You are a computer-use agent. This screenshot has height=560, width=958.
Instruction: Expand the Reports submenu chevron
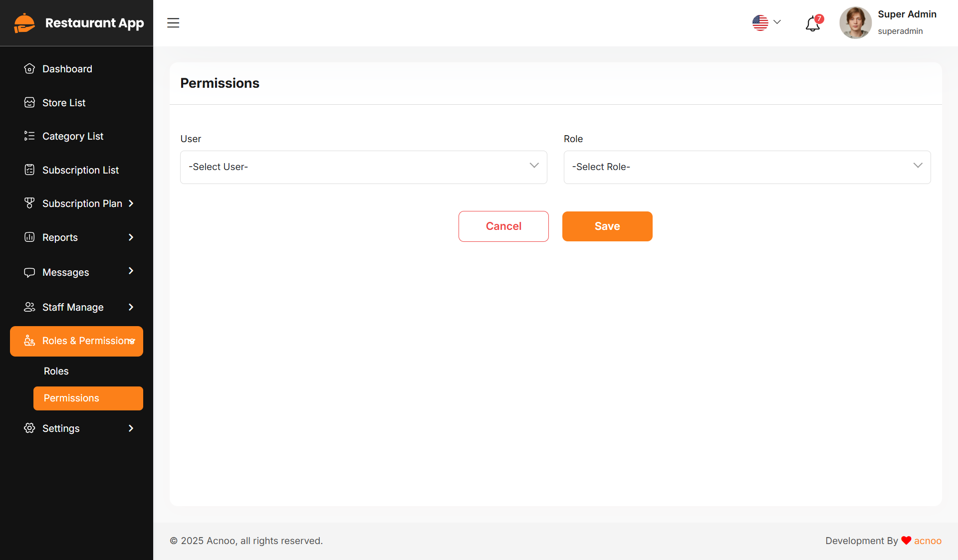click(x=131, y=237)
